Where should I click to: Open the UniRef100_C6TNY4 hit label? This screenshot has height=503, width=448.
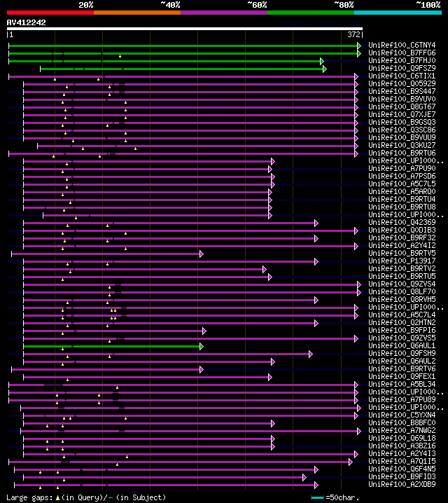pos(402,45)
